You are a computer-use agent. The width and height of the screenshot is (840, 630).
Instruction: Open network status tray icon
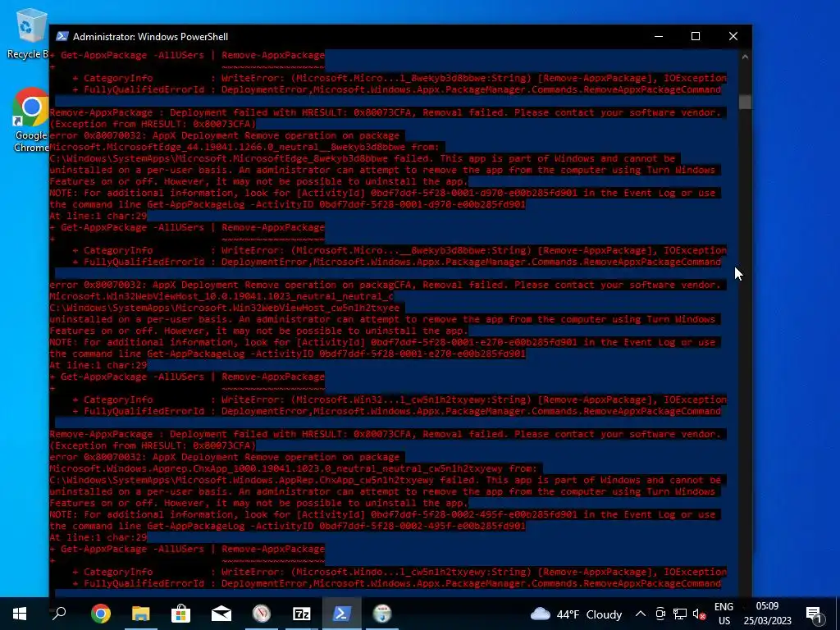[680, 614]
